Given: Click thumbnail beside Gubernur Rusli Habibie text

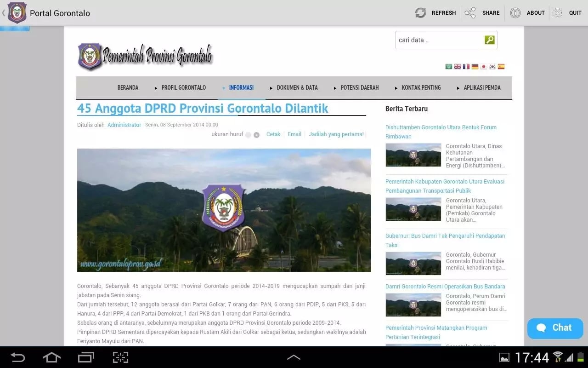Looking at the screenshot, I should [x=413, y=264].
